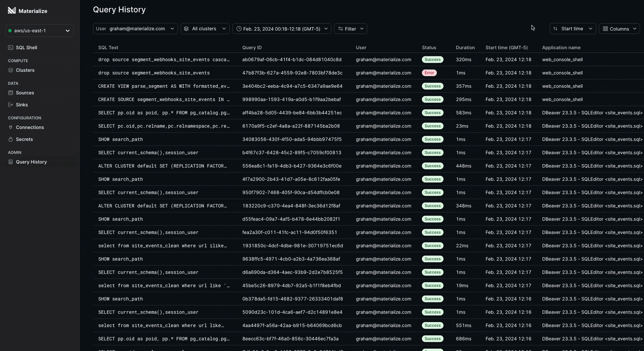Go to Sinks page
644x351 pixels.
coord(22,105)
